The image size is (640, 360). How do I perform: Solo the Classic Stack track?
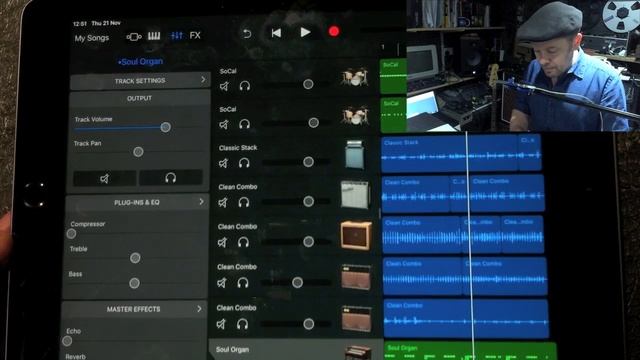[244, 163]
